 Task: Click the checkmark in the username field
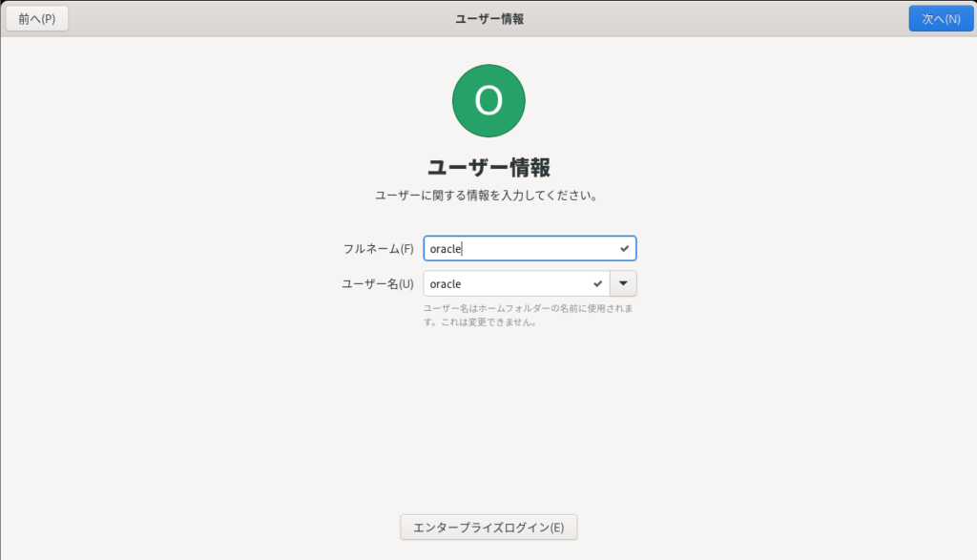tap(597, 284)
